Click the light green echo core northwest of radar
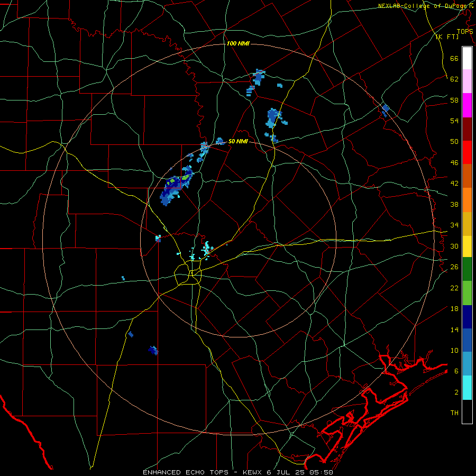This screenshot has width=476, height=476. click(186, 177)
